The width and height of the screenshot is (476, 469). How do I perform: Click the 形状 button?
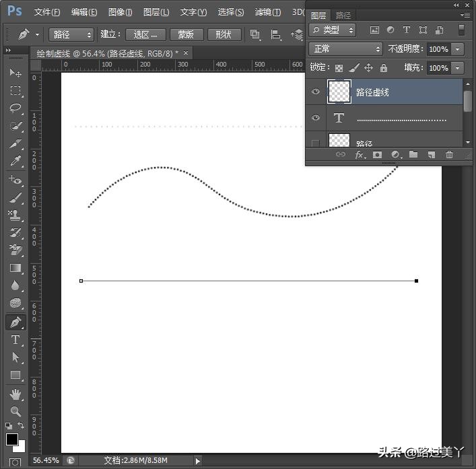pyautogui.click(x=224, y=34)
